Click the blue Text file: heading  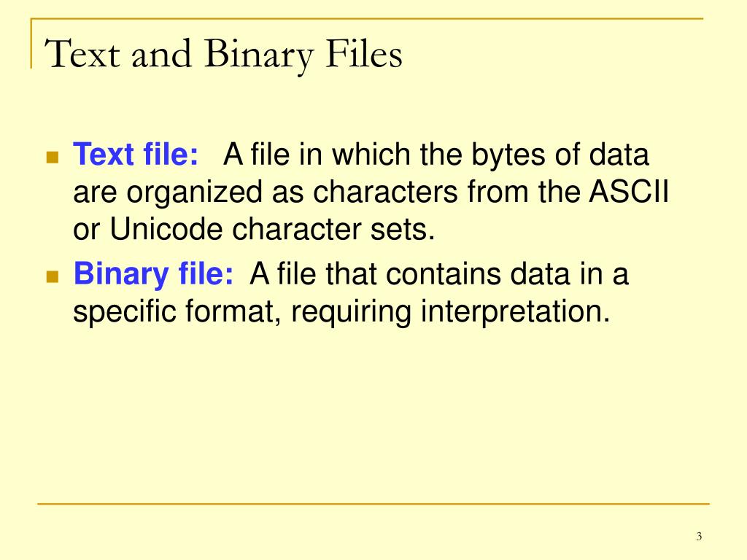tap(136, 155)
